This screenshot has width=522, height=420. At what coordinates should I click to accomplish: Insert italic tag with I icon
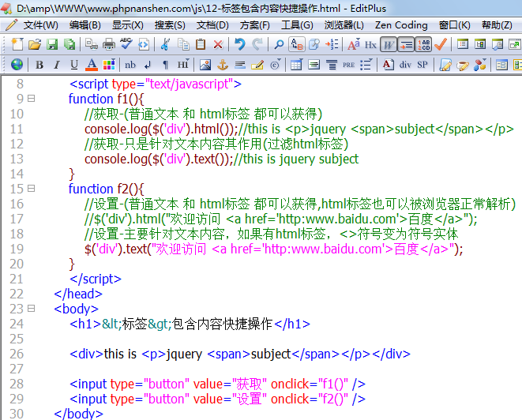(57, 65)
